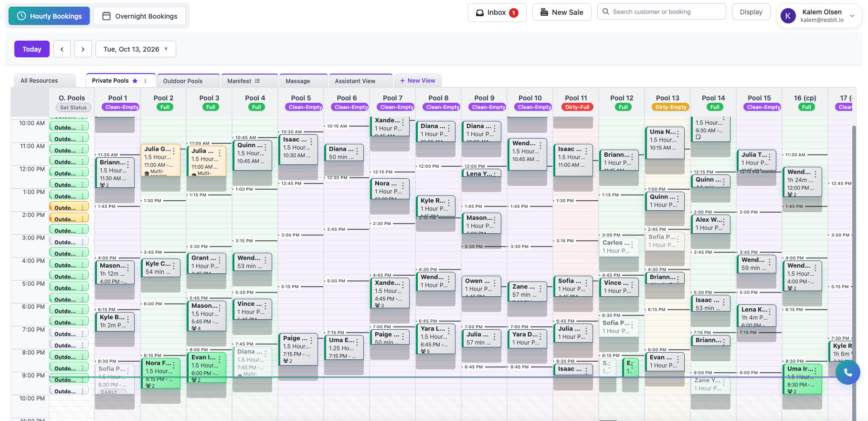Add a New View
The width and height of the screenshot is (868, 421).
418,81
